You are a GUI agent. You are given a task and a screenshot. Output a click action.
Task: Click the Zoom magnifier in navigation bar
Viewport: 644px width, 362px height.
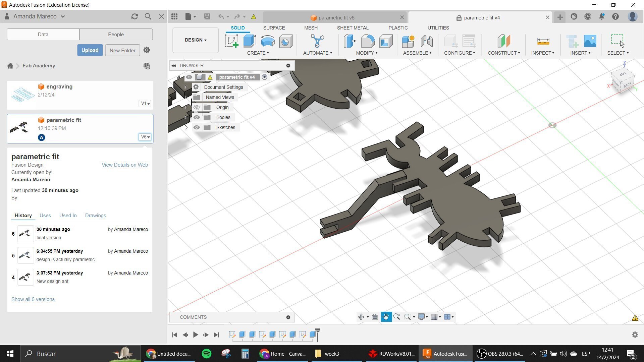pyautogui.click(x=397, y=317)
